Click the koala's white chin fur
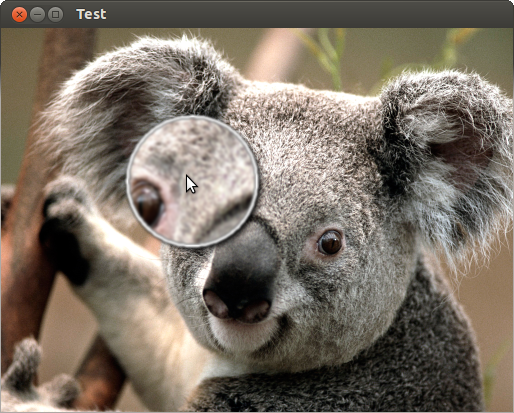The height and width of the screenshot is (413, 514). click(240, 337)
